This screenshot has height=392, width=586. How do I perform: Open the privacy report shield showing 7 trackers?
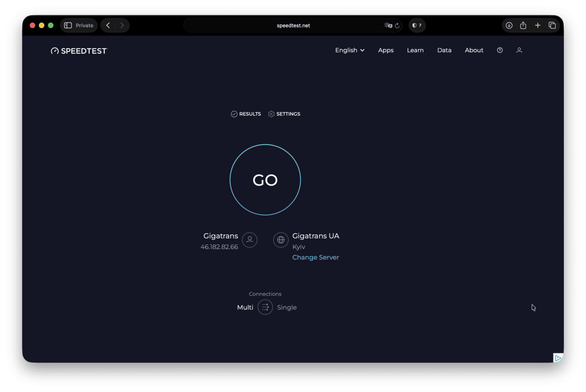click(x=417, y=25)
